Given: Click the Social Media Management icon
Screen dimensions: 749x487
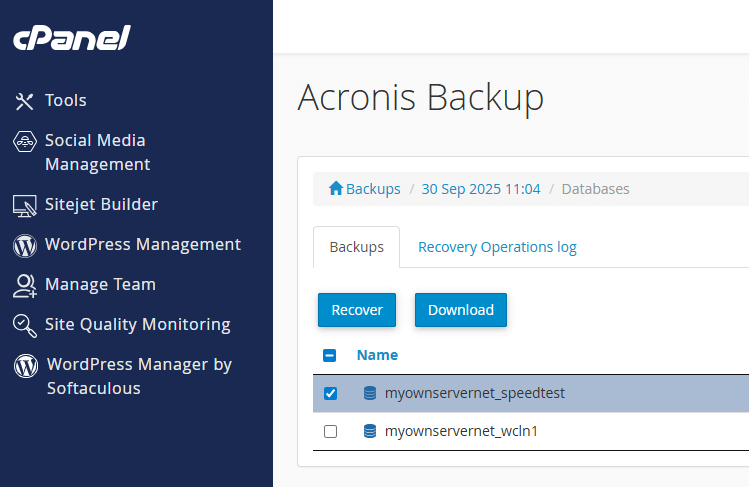Looking at the screenshot, I should click(25, 142).
